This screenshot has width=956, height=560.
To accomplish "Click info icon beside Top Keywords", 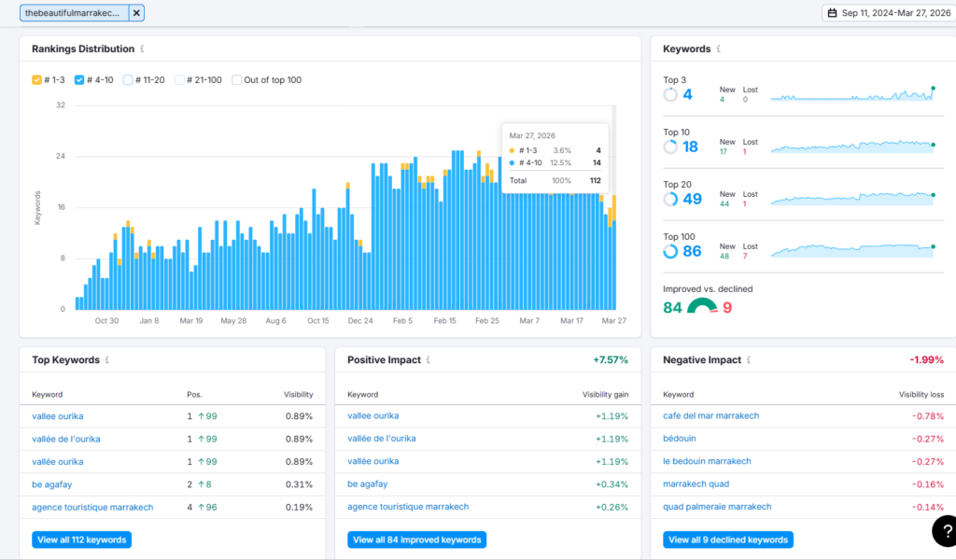I will click(106, 360).
